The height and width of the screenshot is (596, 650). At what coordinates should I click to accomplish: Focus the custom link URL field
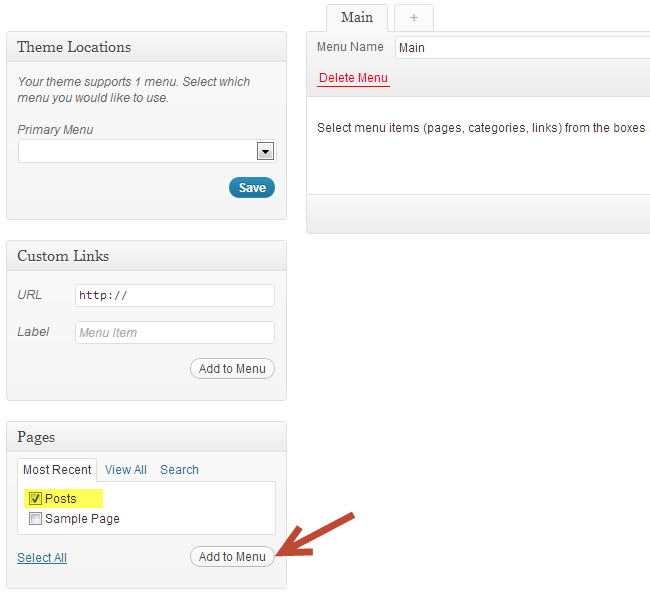175,295
